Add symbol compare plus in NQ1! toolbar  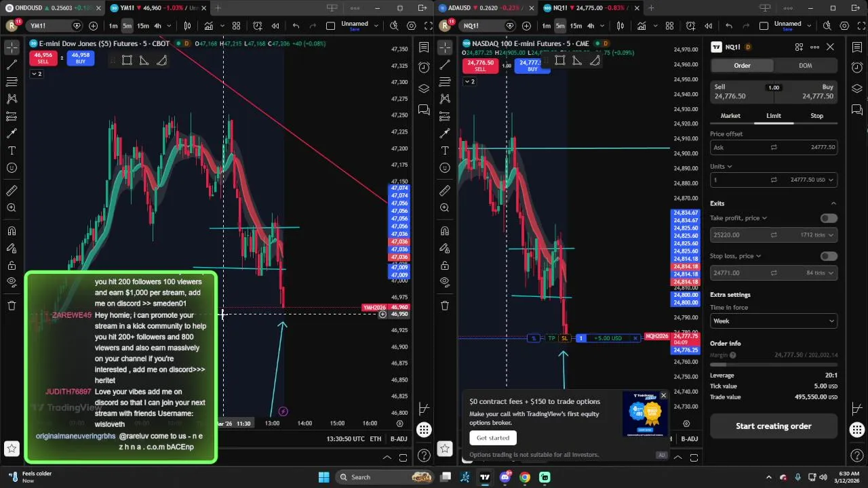point(526,26)
